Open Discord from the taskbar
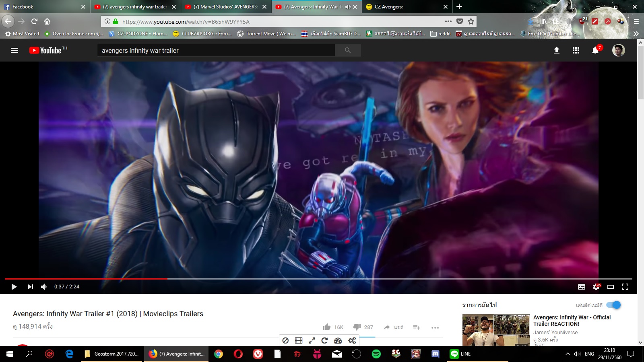The width and height of the screenshot is (644, 362). (x=435, y=354)
